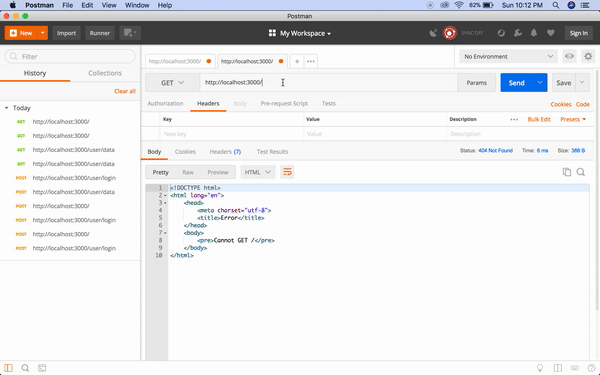Open the HTML format dropdown
Viewport: 600px width, 375px height.
click(x=258, y=173)
